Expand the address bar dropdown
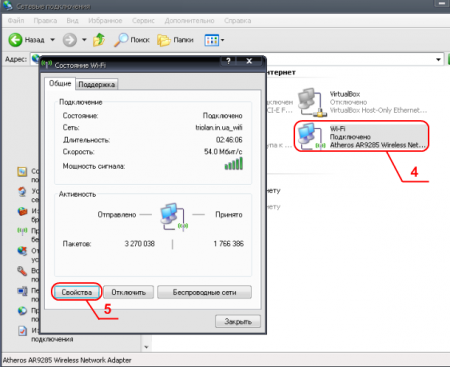Viewport: 450px width, 367px height. 438,60
